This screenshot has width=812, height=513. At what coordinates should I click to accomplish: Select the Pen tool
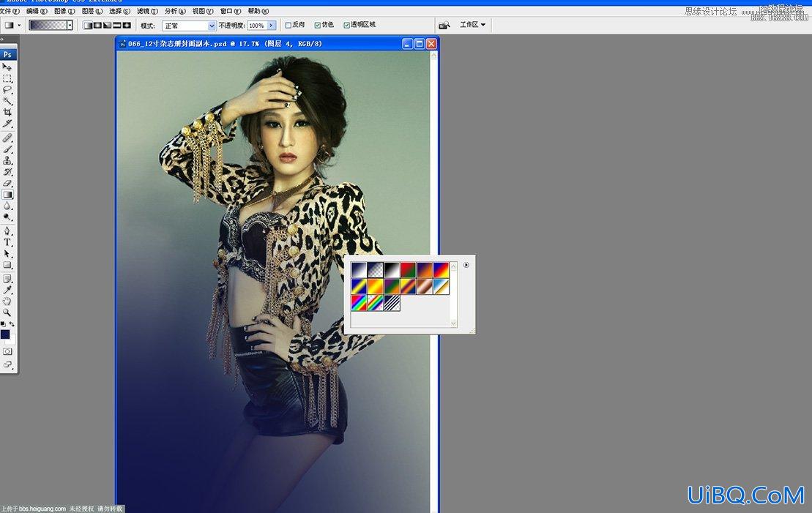[x=7, y=231]
